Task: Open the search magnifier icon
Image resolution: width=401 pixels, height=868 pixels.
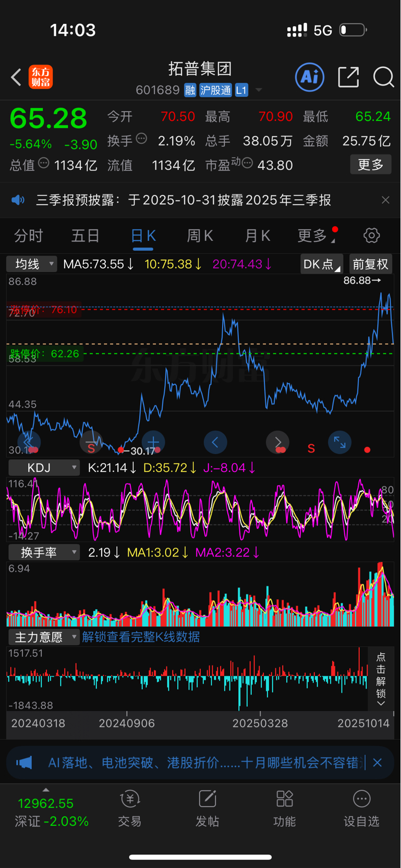Action: pyautogui.click(x=383, y=77)
